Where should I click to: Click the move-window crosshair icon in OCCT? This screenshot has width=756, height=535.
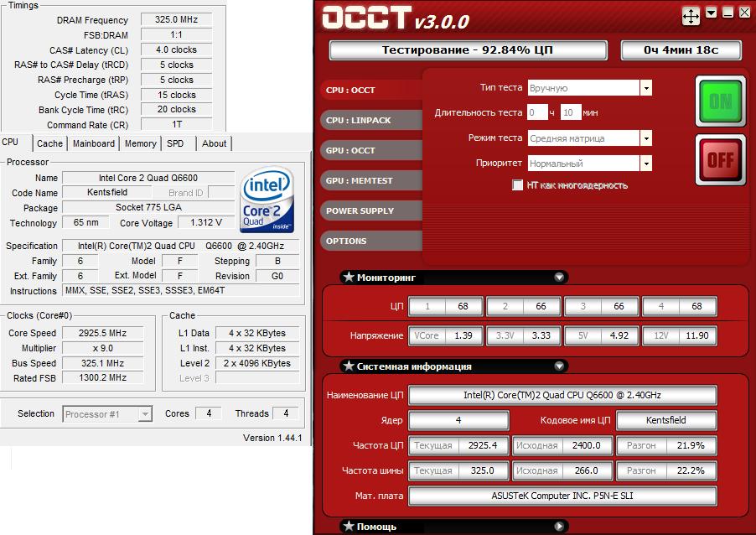[x=691, y=15]
